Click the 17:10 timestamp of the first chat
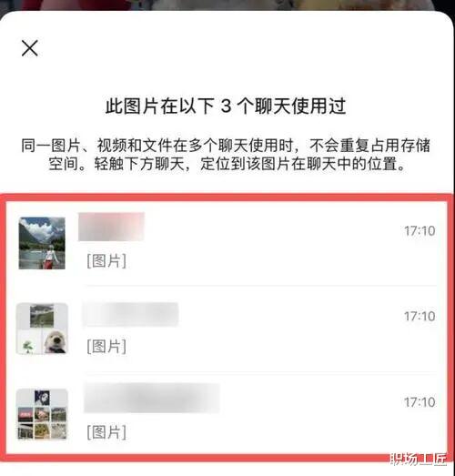The height and width of the screenshot is (476, 455). pyautogui.click(x=420, y=231)
